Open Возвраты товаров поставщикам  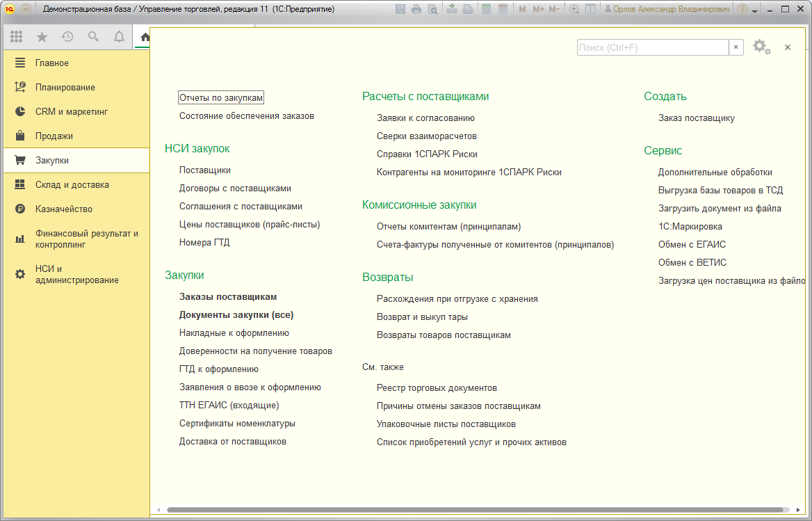[x=444, y=335]
